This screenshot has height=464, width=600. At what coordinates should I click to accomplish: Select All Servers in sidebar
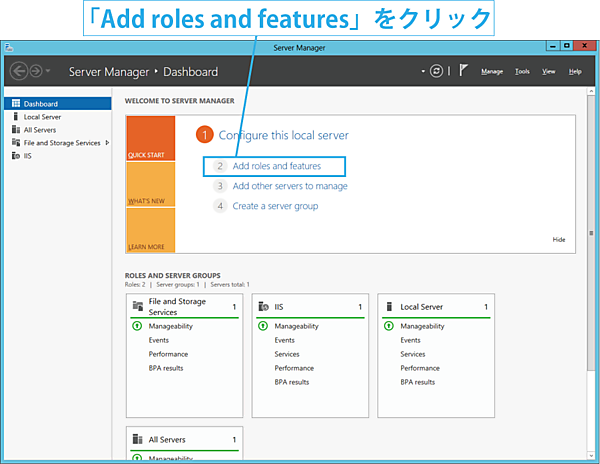click(x=39, y=130)
